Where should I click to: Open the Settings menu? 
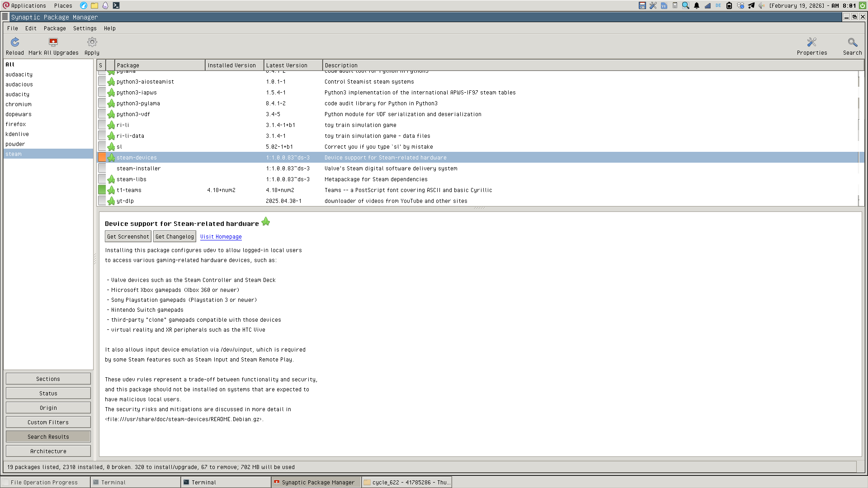[85, 28]
